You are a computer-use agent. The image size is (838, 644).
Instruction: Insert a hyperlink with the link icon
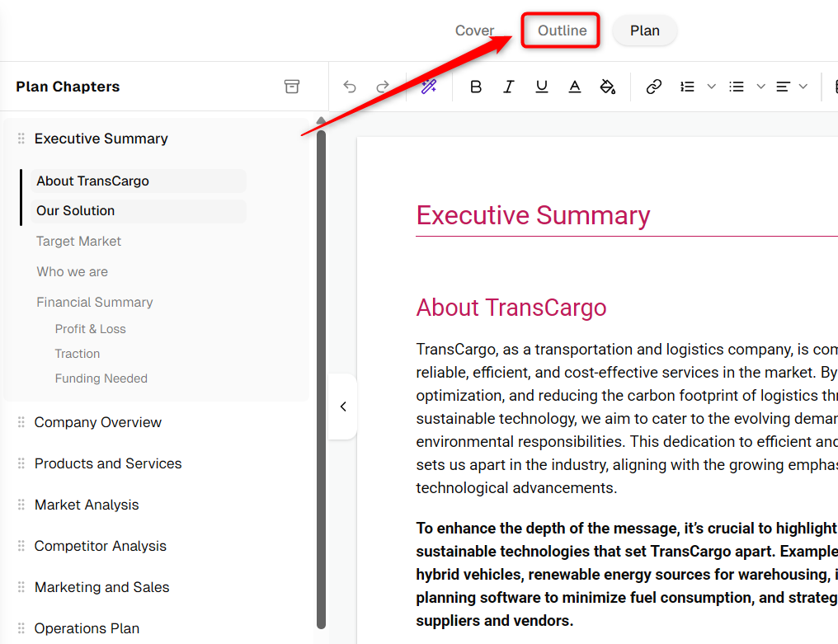tap(653, 87)
